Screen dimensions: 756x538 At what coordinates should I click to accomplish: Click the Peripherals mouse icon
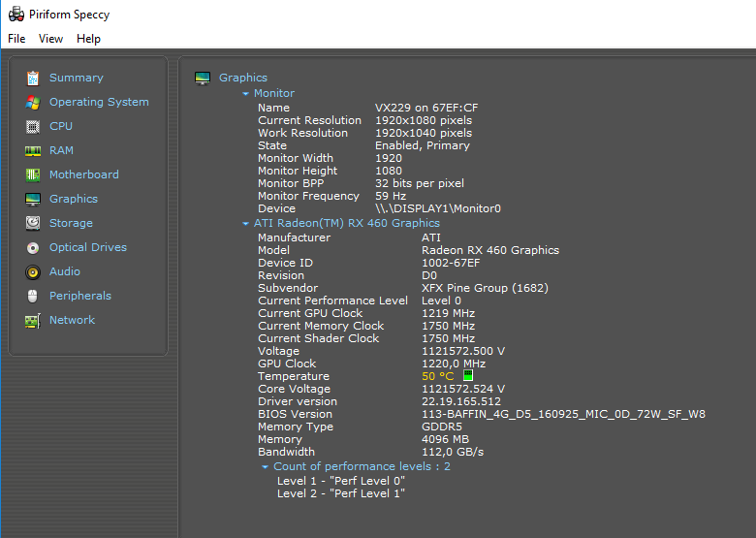33,296
